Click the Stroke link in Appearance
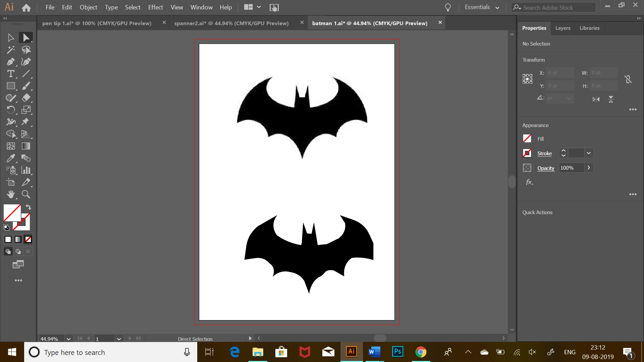Viewport: 644px width, 362px height. tap(544, 154)
